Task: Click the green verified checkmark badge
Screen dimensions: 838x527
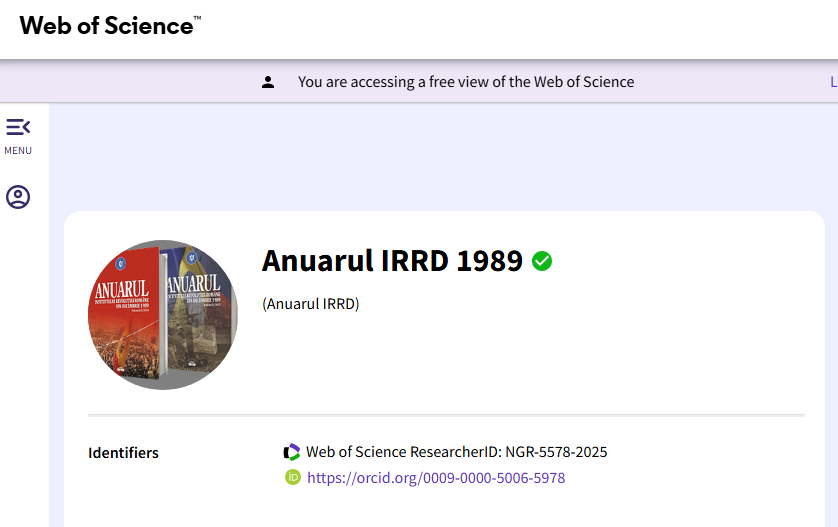Action: (542, 261)
